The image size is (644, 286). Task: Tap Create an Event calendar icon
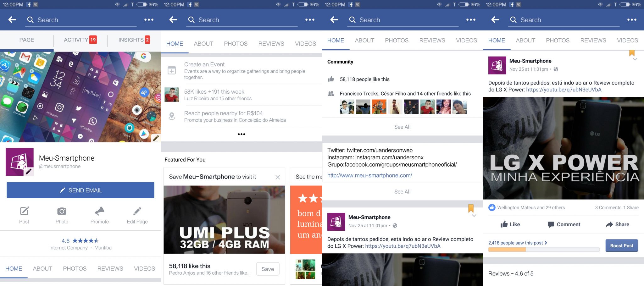click(172, 70)
